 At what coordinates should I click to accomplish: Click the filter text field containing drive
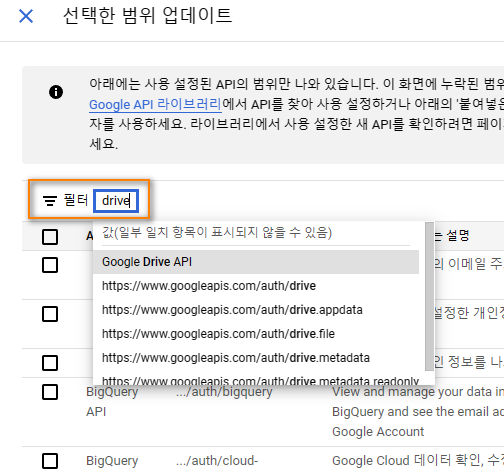tap(116, 201)
